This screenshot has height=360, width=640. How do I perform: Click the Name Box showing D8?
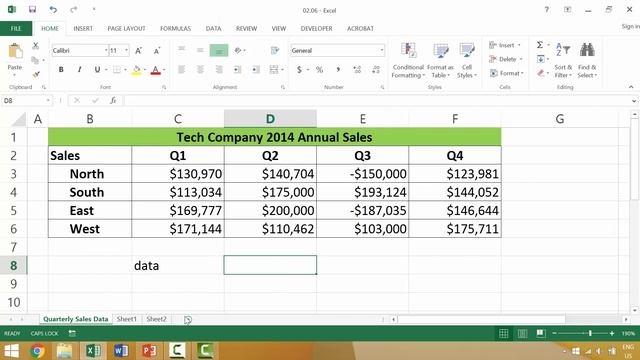point(23,100)
